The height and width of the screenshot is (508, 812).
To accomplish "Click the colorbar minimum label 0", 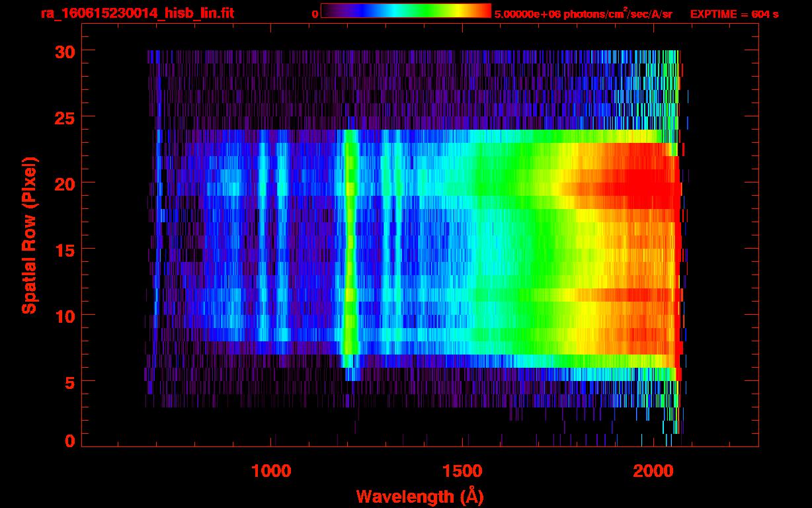I will (x=315, y=14).
